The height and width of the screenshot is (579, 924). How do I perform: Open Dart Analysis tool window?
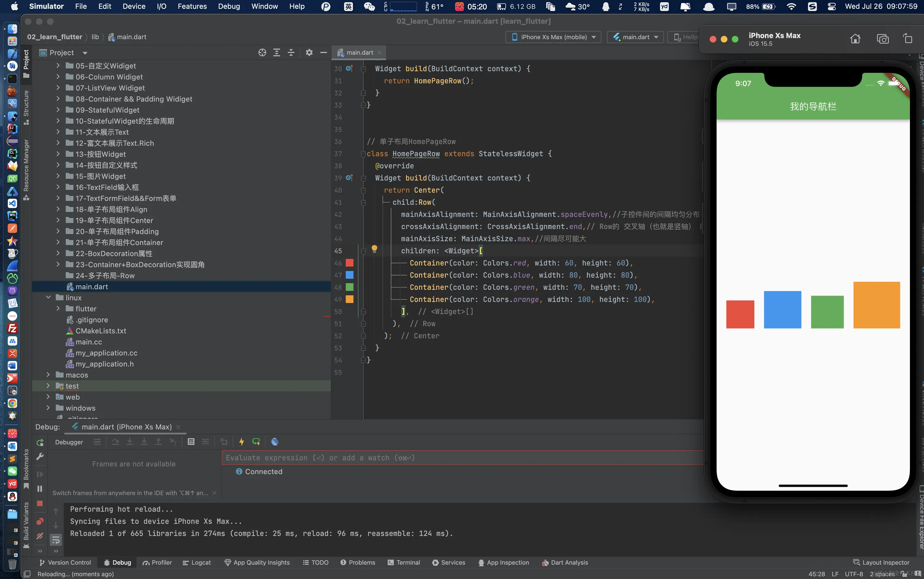coord(565,563)
